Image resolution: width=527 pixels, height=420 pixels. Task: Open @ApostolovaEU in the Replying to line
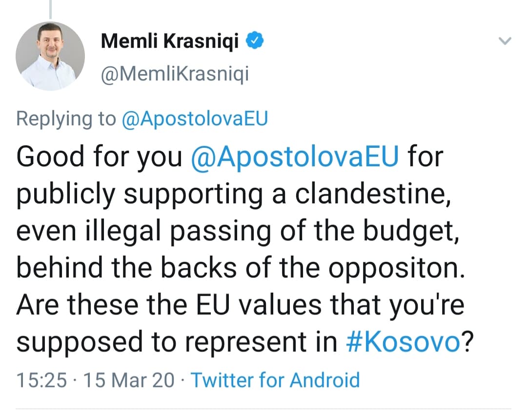click(194, 120)
